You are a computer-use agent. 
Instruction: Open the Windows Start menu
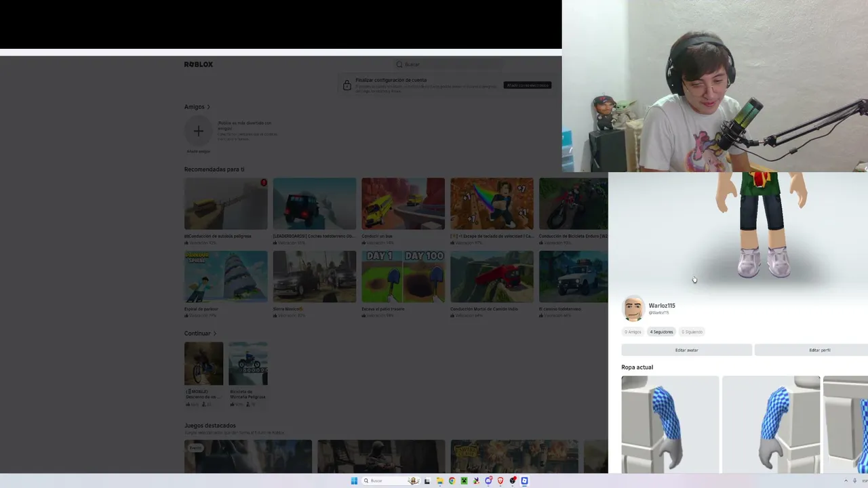point(354,481)
